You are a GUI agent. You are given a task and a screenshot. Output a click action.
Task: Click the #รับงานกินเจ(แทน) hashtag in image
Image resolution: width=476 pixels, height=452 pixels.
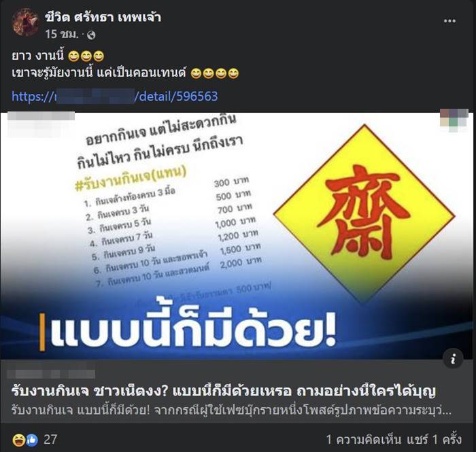click(131, 178)
